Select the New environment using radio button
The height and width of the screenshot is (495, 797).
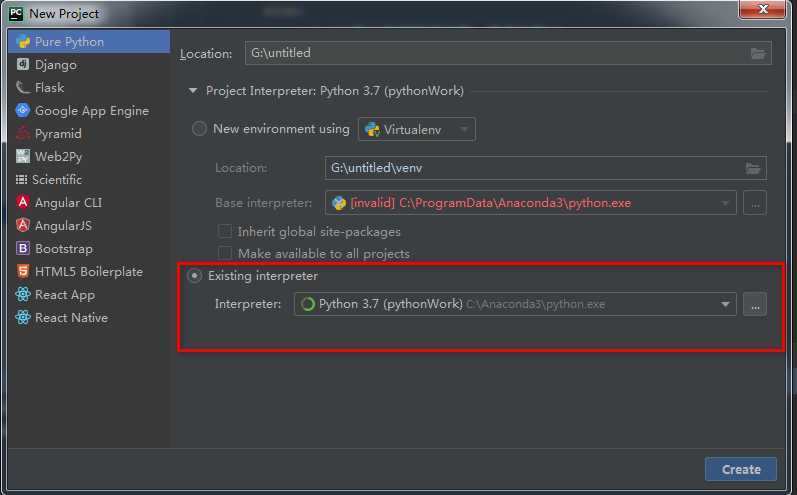(199, 129)
